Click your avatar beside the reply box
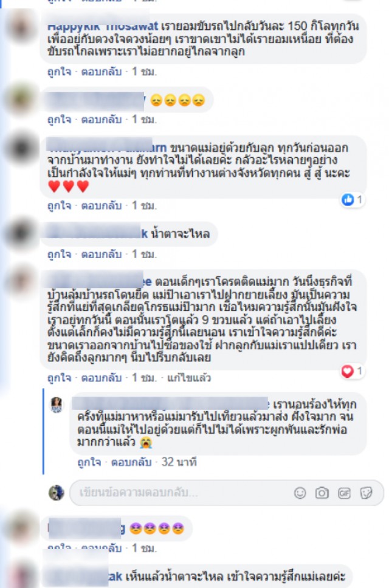Image resolution: width=389 pixels, height=588 pixels. (57, 493)
